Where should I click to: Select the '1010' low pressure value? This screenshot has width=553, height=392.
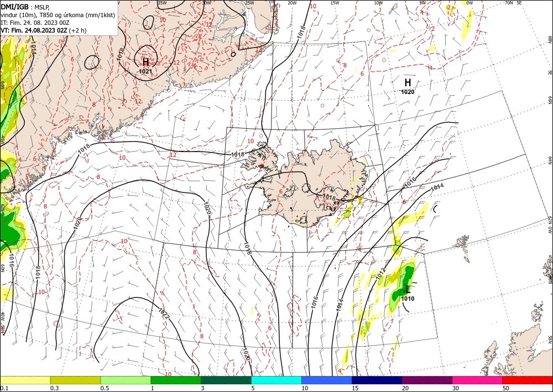coord(408,299)
